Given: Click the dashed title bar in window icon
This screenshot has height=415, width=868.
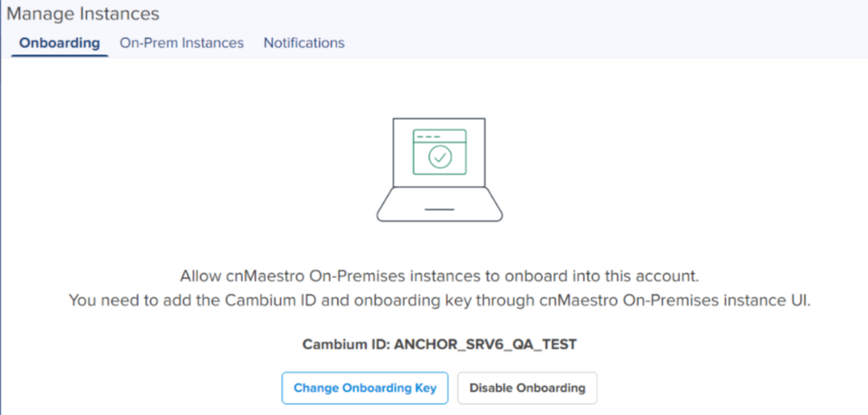Looking at the screenshot, I should (427, 136).
